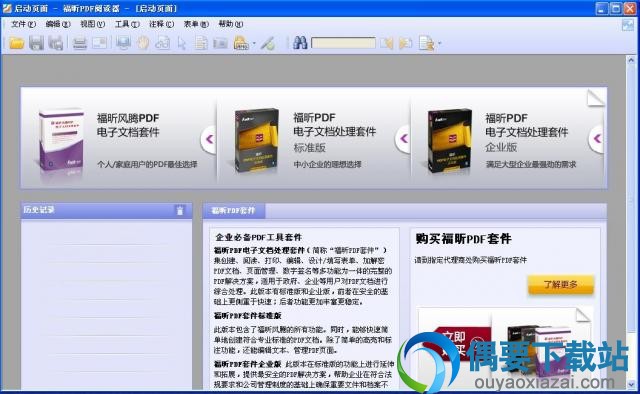640x394 pixels.
Task: Click the Save floppy disk icon
Action: 36,42
